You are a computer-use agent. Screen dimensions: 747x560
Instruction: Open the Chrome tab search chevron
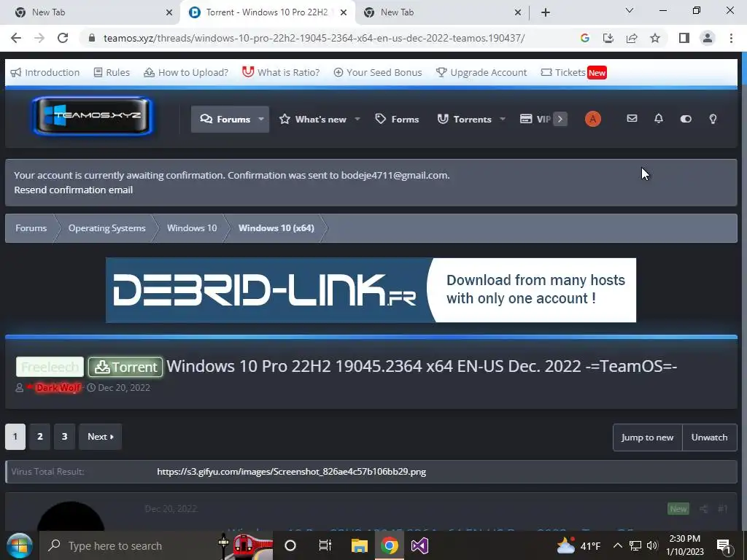(x=630, y=11)
